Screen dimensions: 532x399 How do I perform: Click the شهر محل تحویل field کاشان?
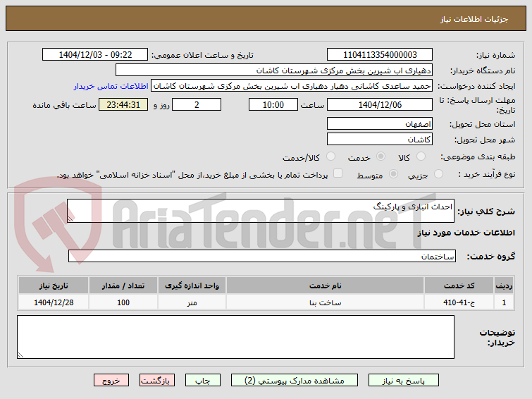tap(380, 139)
